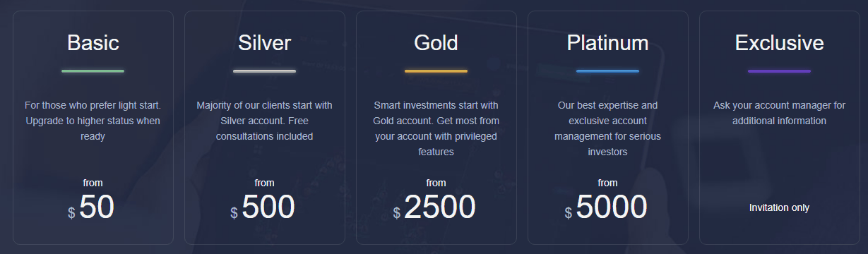
Task: Click the blue bar under Platinum
Action: click(x=607, y=71)
